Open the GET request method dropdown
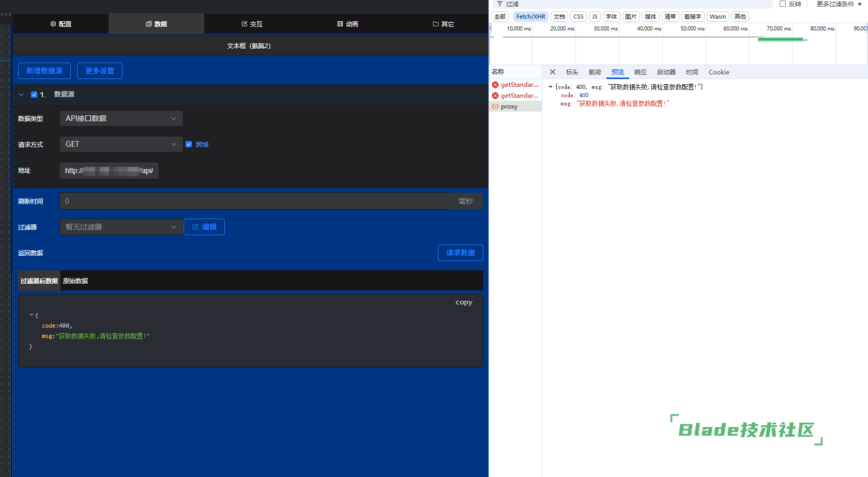The image size is (868, 477). point(121,144)
